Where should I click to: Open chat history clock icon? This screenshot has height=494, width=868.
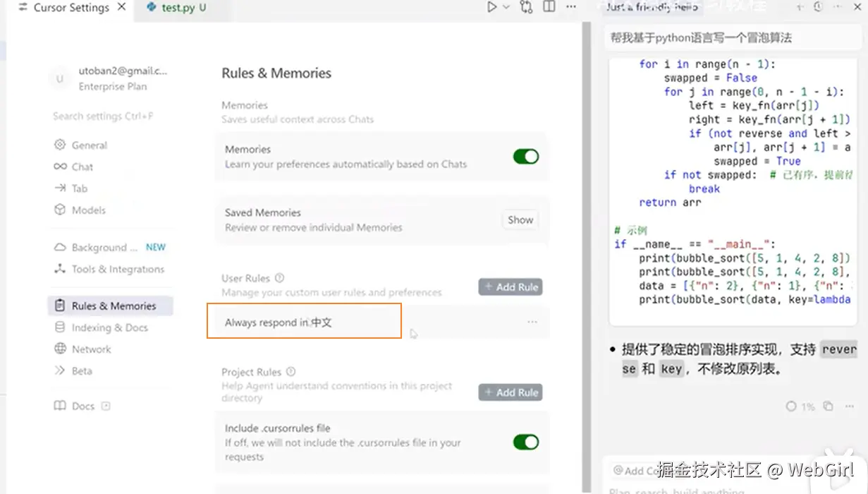(x=818, y=7)
